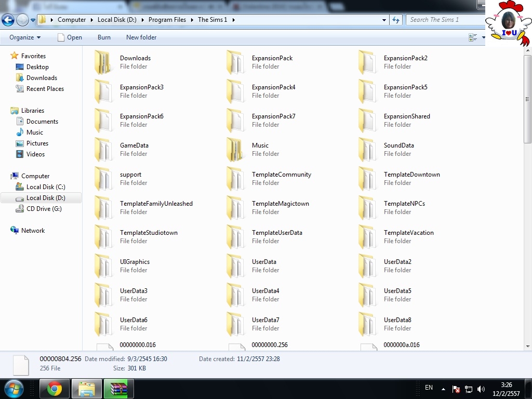Select the TemplateMagictown folder icon
The image size is (532, 399).
click(235, 208)
